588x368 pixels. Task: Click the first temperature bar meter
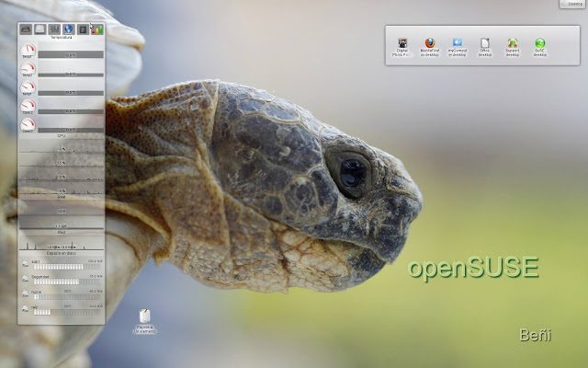point(70,54)
